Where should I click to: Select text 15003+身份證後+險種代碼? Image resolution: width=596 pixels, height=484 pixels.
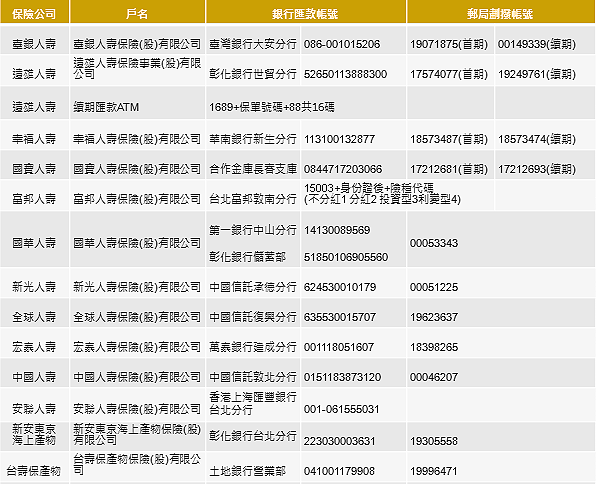pyautogui.click(x=369, y=188)
